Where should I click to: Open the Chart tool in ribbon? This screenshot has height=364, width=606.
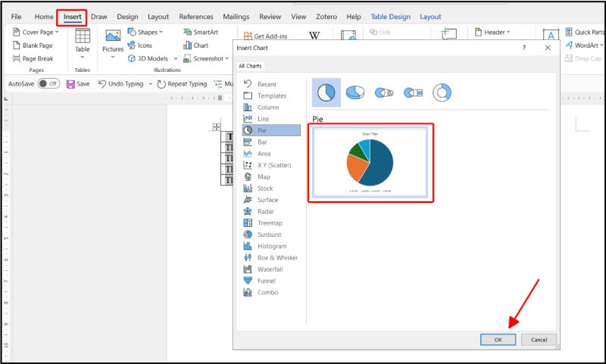(195, 45)
